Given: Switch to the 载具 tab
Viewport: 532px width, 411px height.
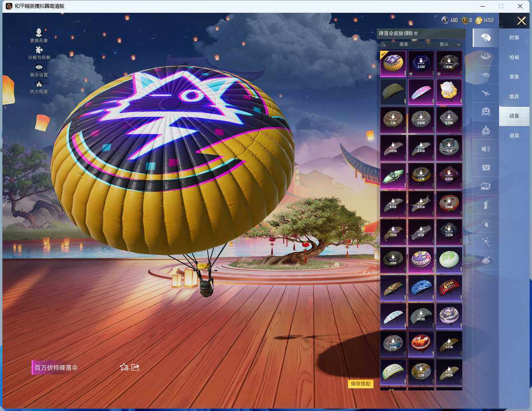Looking at the screenshot, I should click(514, 96).
